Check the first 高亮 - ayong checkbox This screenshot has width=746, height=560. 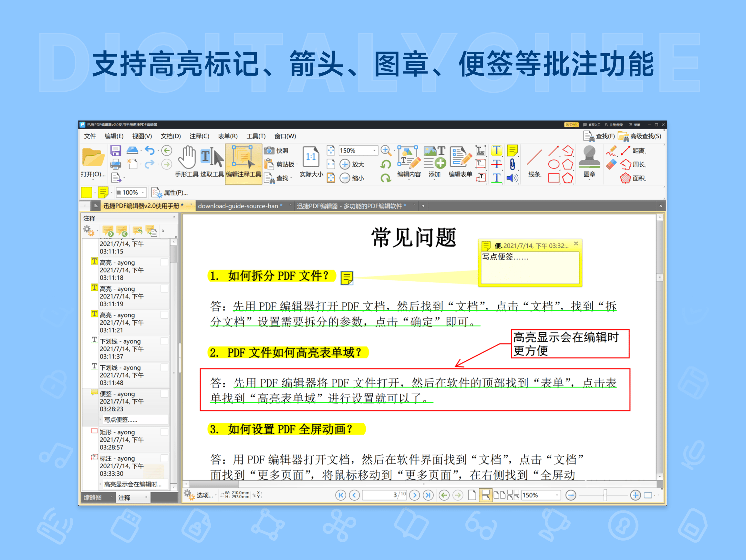click(x=164, y=262)
